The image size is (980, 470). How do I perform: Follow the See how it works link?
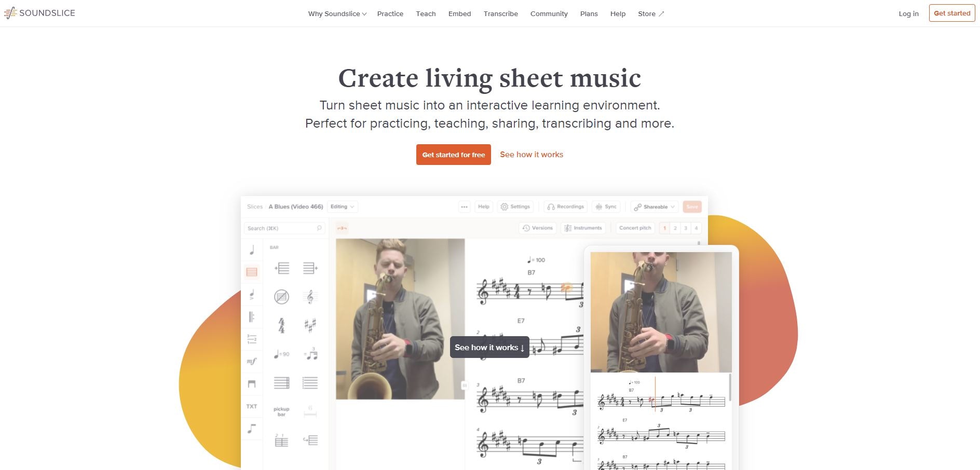532,155
